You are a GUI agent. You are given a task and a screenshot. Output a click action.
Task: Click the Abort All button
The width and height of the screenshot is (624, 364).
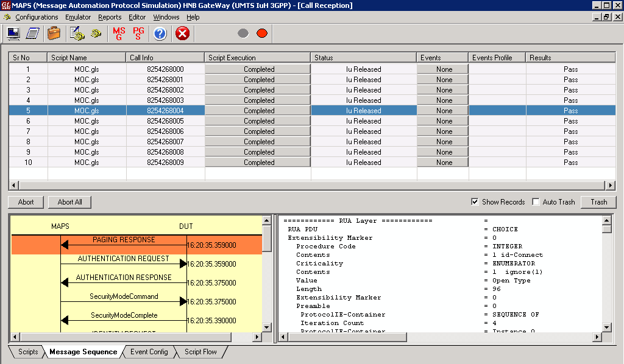click(69, 202)
